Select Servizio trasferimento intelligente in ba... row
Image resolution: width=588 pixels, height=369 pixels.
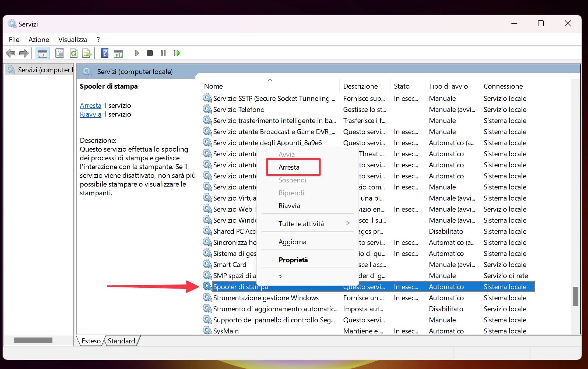[368, 120]
